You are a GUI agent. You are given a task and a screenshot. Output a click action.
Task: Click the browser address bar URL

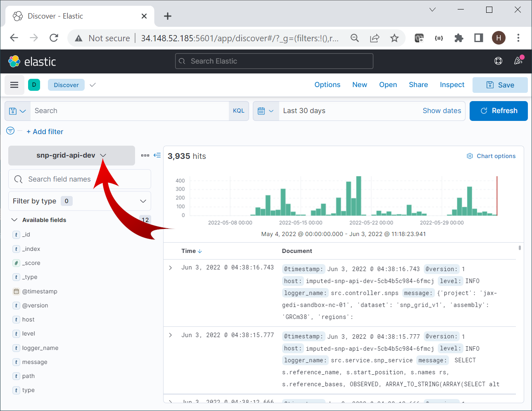(240, 38)
